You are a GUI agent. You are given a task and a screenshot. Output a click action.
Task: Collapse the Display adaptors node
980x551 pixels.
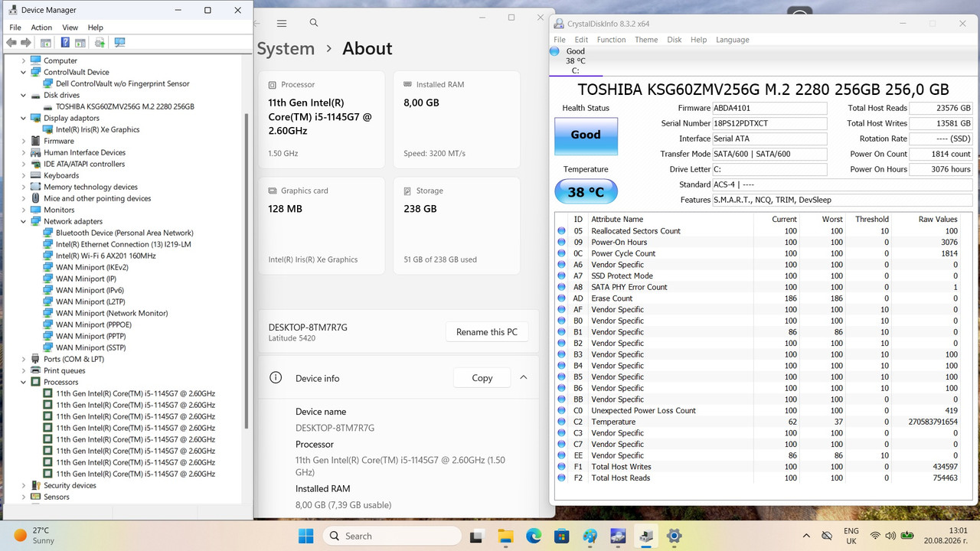coord(24,118)
